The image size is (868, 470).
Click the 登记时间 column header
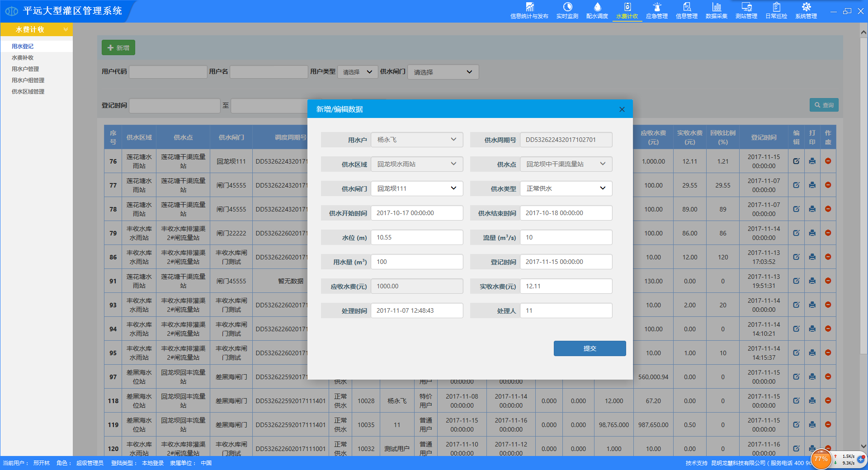coord(764,137)
